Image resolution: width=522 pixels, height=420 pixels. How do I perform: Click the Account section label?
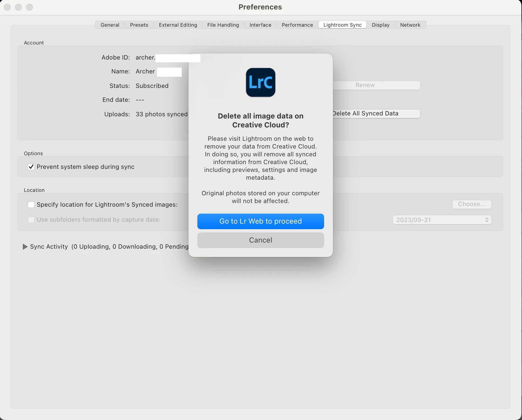pos(34,43)
